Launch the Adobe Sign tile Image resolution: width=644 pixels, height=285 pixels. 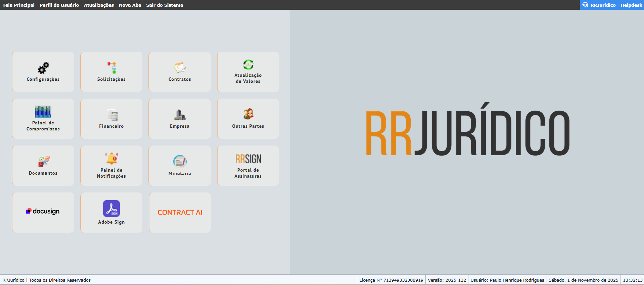point(111,213)
